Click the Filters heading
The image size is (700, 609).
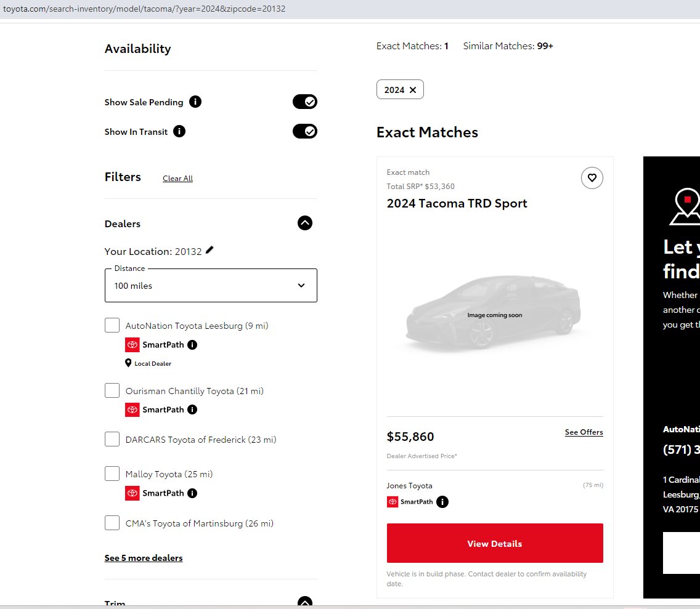click(123, 177)
